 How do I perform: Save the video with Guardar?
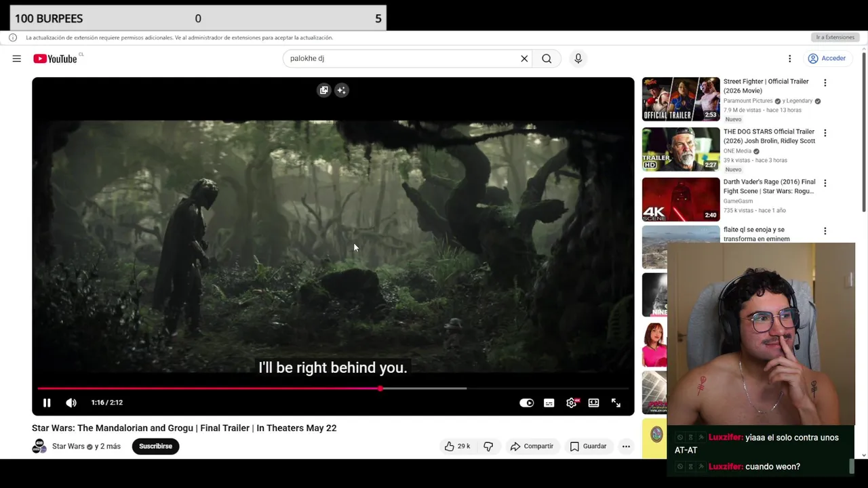click(x=588, y=446)
